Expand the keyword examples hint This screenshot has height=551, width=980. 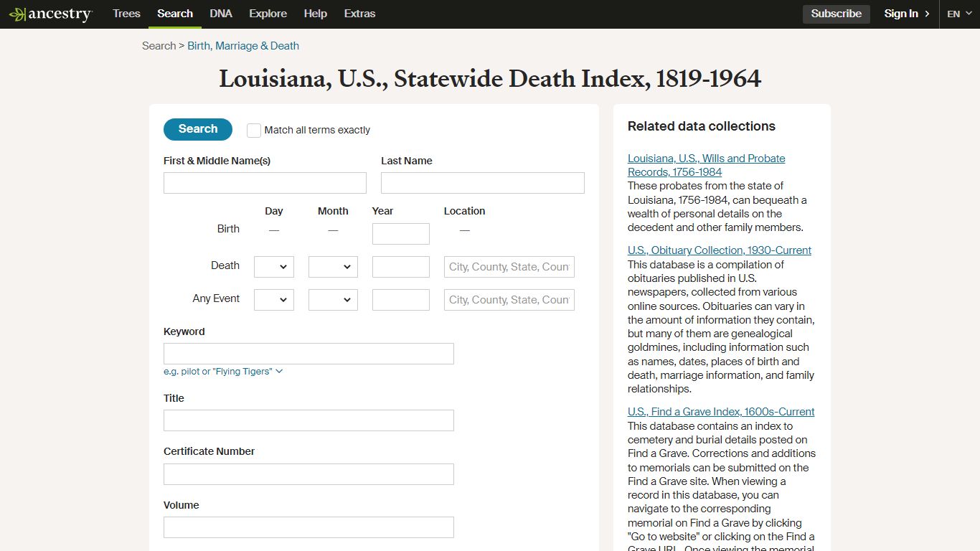click(x=223, y=372)
